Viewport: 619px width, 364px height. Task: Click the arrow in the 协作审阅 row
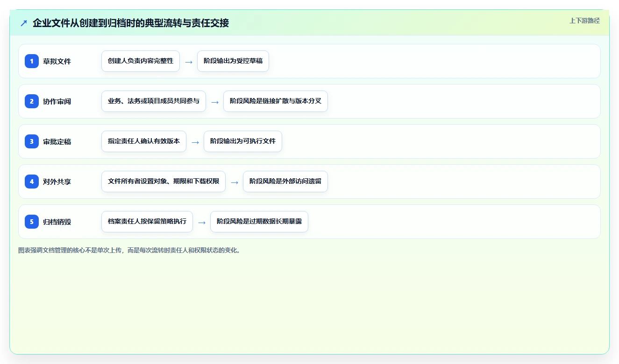[x=215, y=102]
